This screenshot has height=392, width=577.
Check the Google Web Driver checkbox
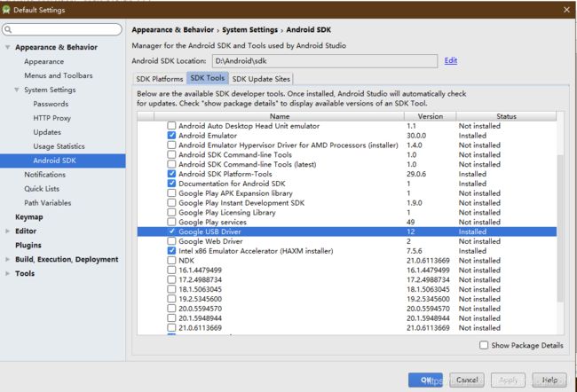point(171,241)
